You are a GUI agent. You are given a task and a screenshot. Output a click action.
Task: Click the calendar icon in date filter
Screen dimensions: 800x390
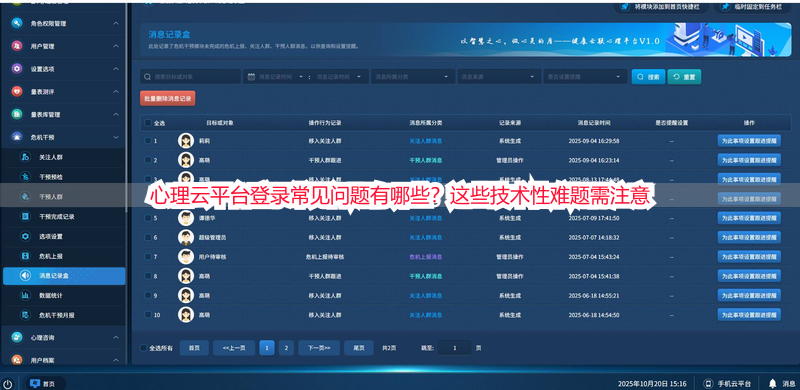click(251, 77)
